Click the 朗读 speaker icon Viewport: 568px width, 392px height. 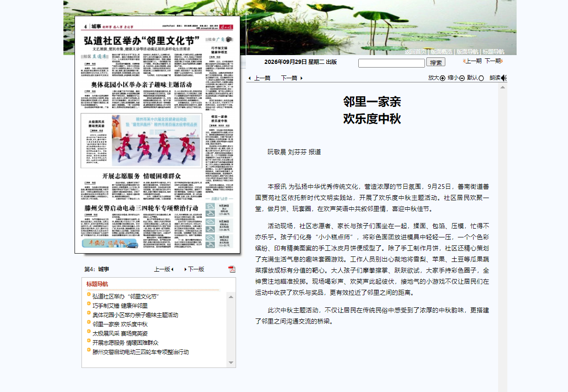pyautogui.click(x=504, y=78)
